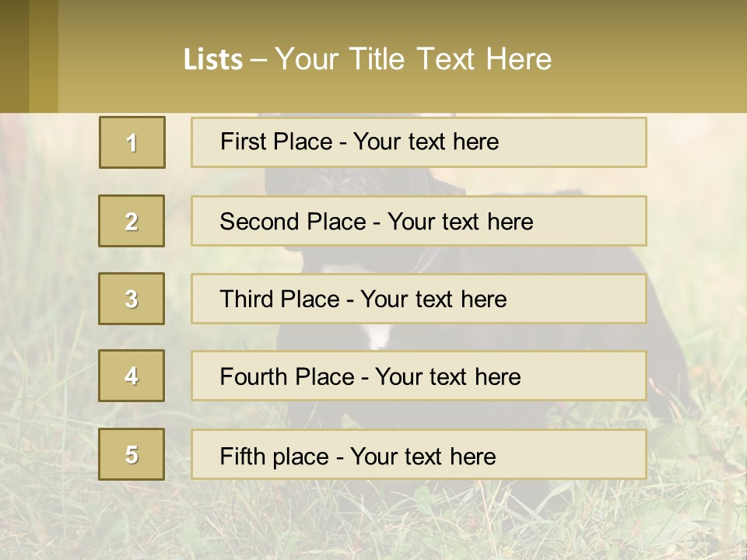747x560 pixels.
Task: Click the dog's head in the background
Action: click(311, 180)
